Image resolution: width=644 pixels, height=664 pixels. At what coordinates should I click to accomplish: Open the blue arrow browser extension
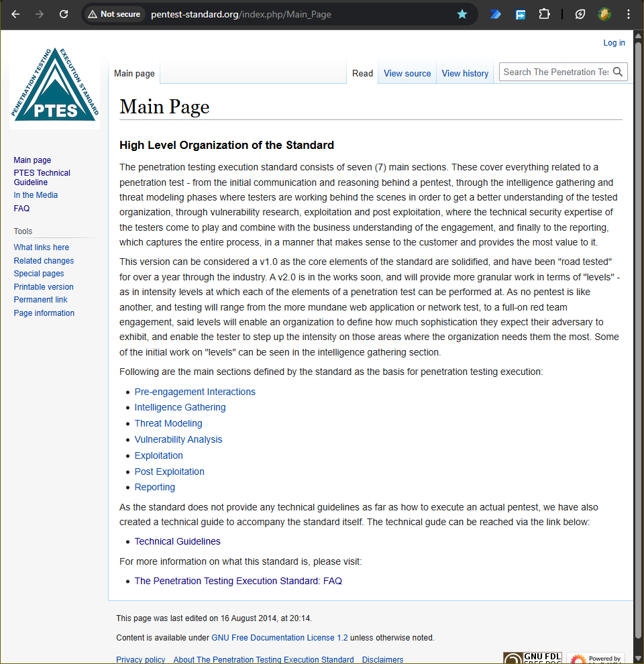click(x=495, y=14)
